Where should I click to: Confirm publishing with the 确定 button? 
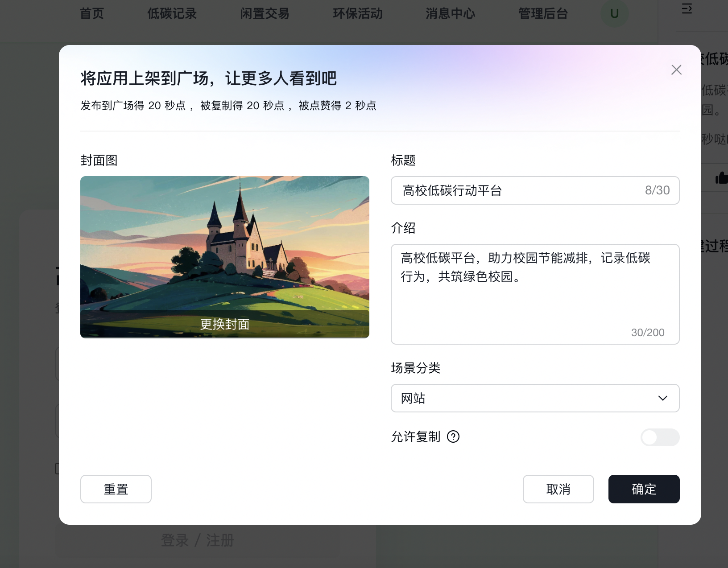644,489
